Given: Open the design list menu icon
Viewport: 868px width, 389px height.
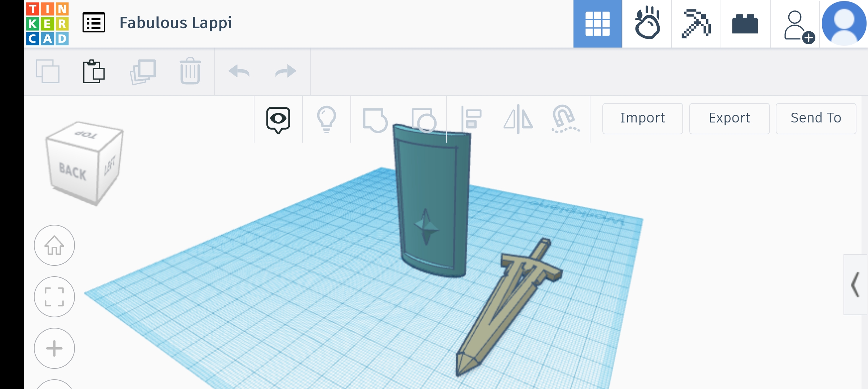Looking at the screenshot, I should tap(94, 23).
